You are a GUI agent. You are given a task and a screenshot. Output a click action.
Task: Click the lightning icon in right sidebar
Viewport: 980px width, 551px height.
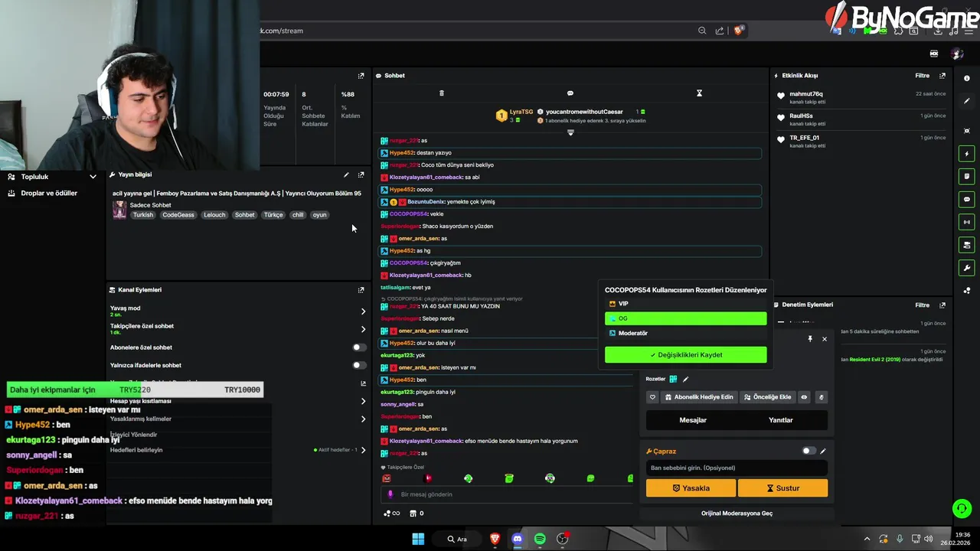[967, 153]
